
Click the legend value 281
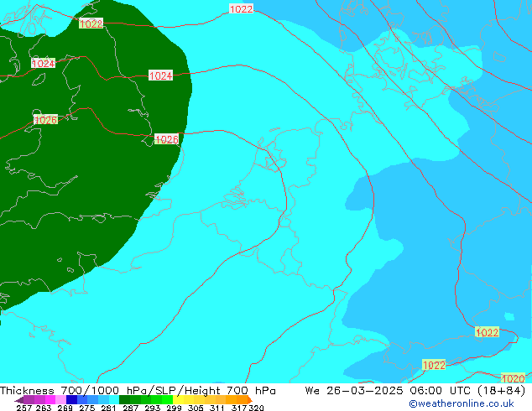tap(108, 408)
